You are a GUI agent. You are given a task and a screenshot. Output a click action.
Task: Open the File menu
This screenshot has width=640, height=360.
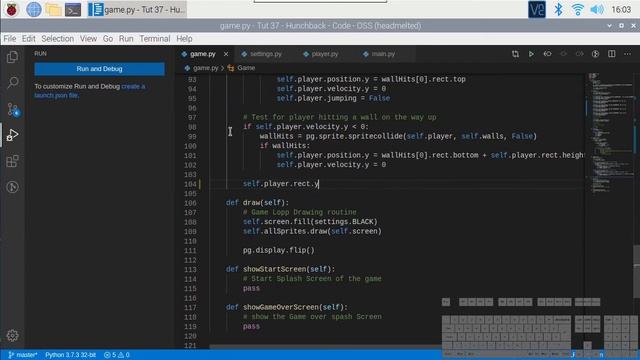tap(10, 39)
